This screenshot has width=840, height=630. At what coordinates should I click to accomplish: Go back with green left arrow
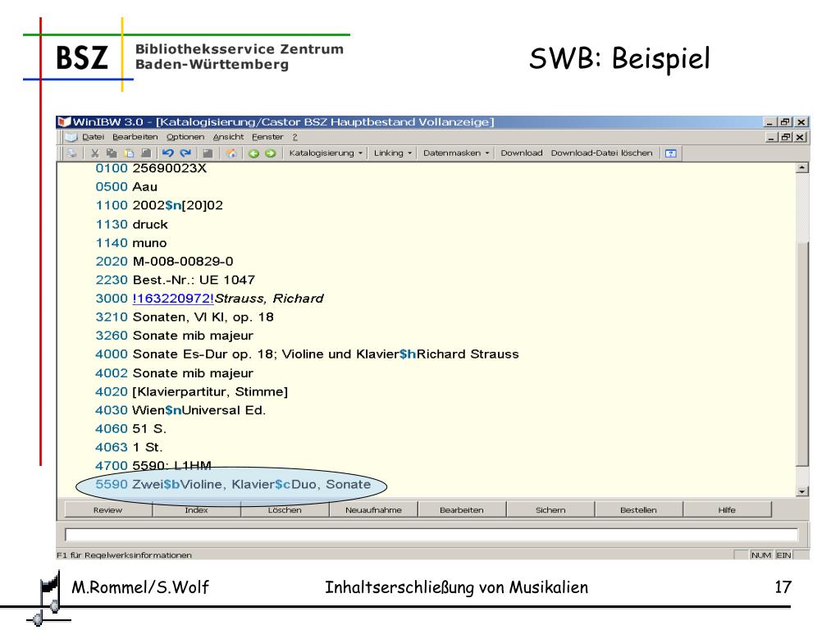254,153
